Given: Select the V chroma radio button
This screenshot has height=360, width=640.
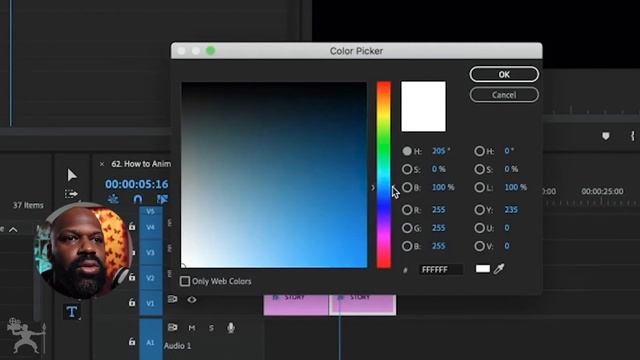Looking at the screenshot, I should click(480, 246).
